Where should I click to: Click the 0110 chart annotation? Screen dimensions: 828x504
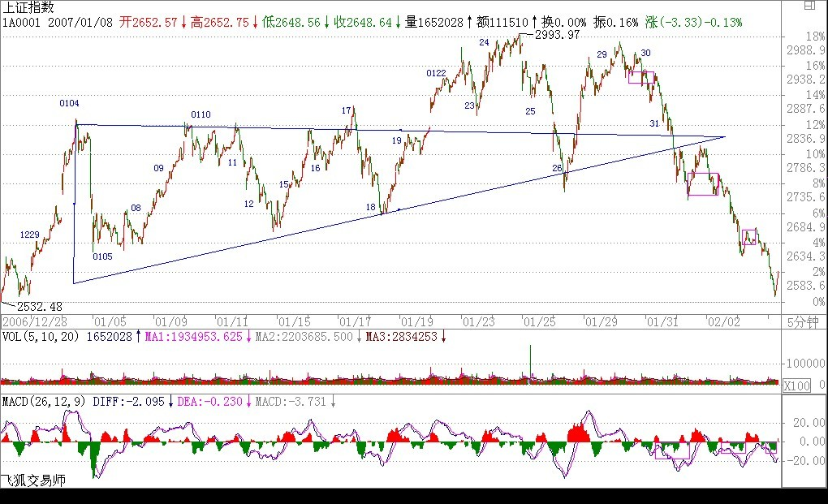click(201, 114)
